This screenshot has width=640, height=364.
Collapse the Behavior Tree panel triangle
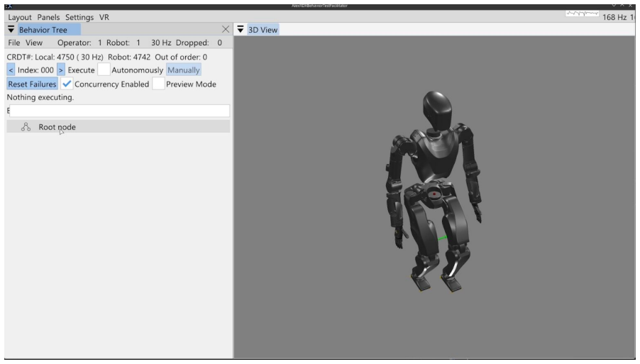[x=11, y=29]
